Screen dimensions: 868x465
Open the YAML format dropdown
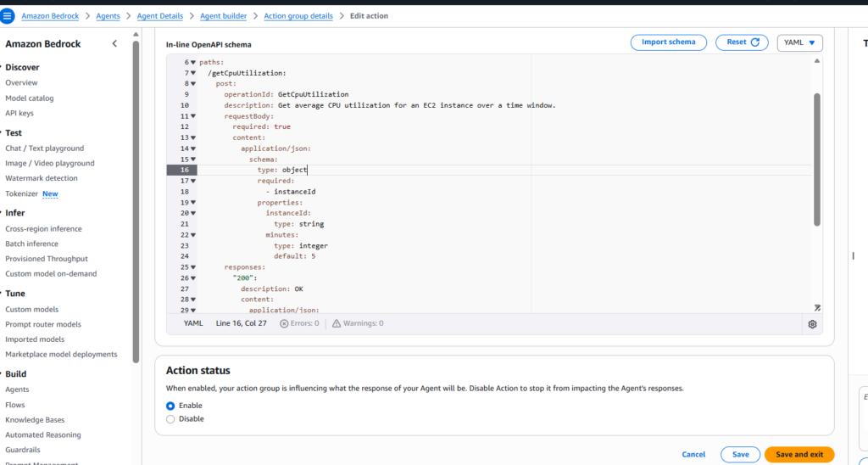click(x=799, y=42)
